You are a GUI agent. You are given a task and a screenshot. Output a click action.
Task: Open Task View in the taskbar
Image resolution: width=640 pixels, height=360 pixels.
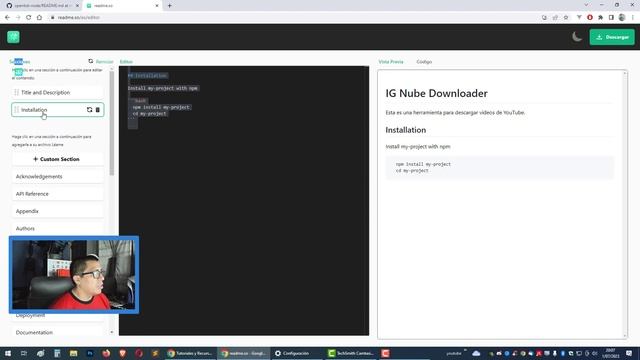pyautogui.click(x=24, y=353)
